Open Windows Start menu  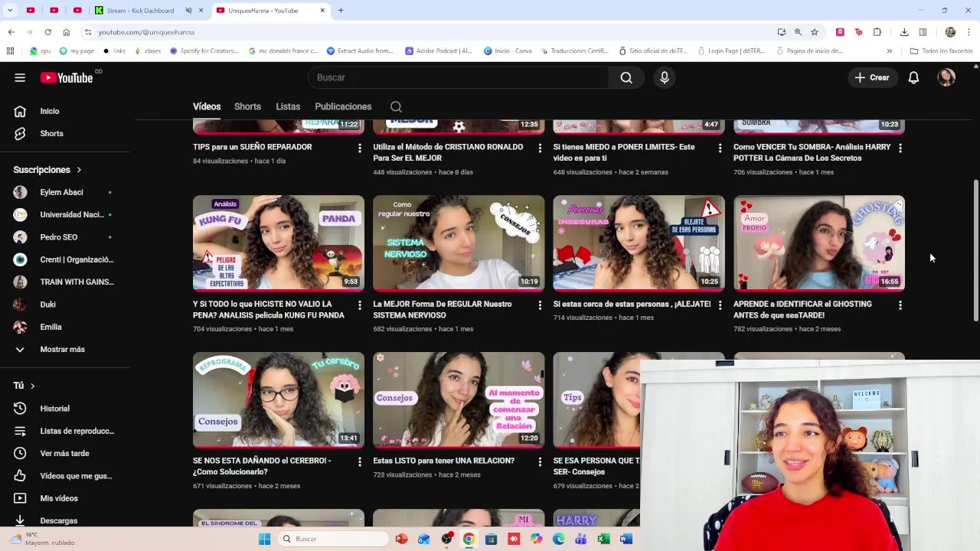coord(265,539)
